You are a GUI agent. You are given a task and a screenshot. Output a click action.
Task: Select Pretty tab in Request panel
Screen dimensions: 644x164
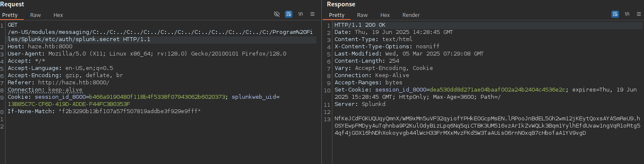coord(10,15)
